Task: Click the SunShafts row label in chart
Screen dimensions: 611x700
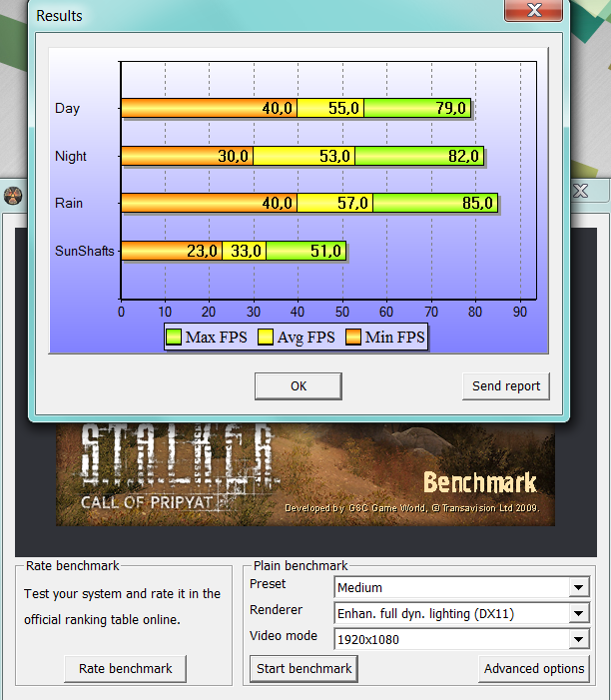Action: 84,251
